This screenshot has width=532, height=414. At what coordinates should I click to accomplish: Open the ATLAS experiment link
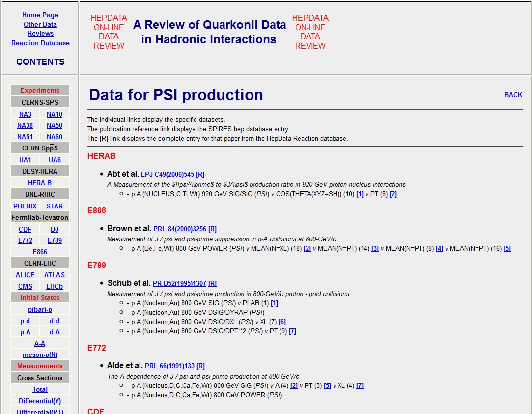[x=55, y=275]
